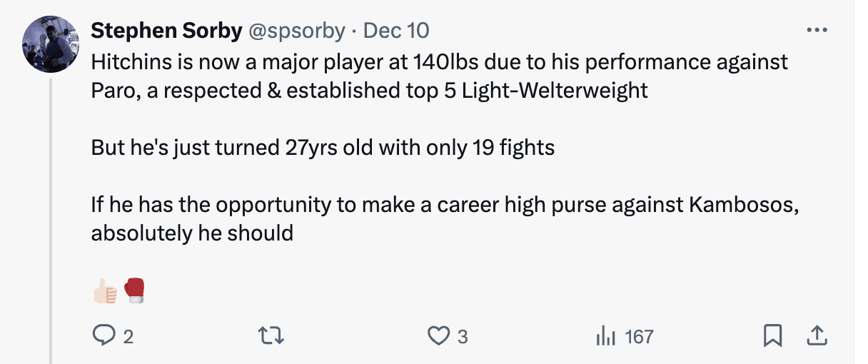Click the red boxing glove emoji
The image size is (868, 364).
(134, 290)
